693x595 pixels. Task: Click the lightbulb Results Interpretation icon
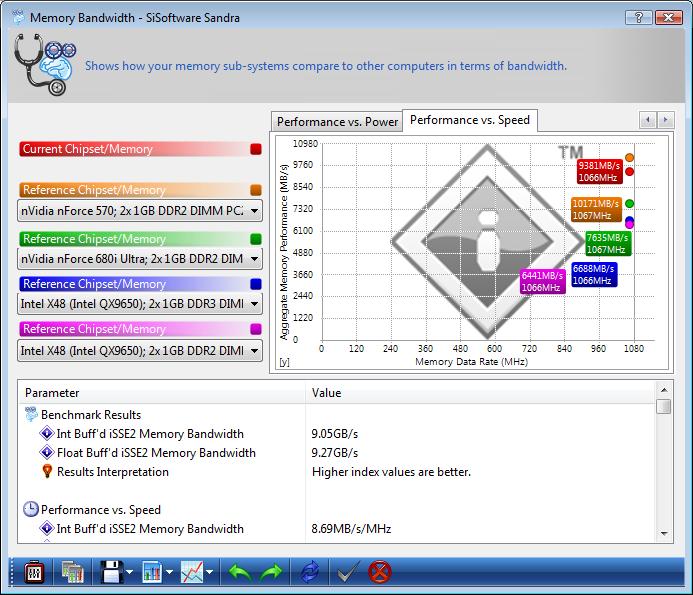[x=47, y=471]
